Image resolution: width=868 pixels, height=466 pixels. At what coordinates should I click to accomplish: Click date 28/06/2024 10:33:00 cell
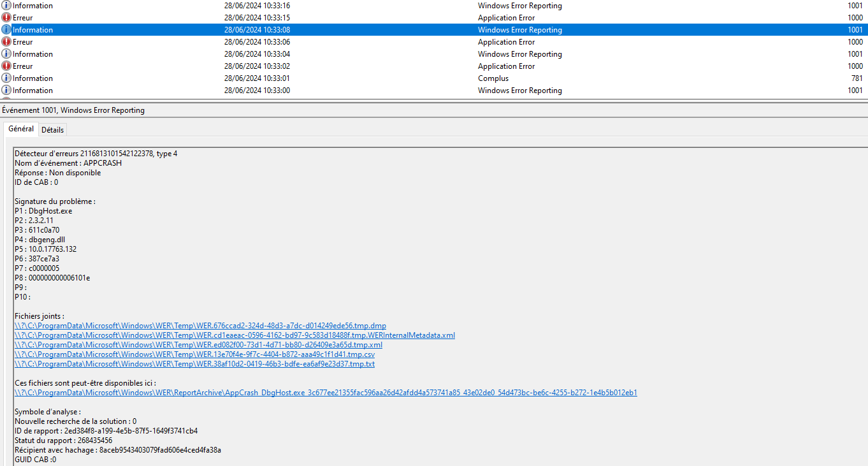point(257,91)
